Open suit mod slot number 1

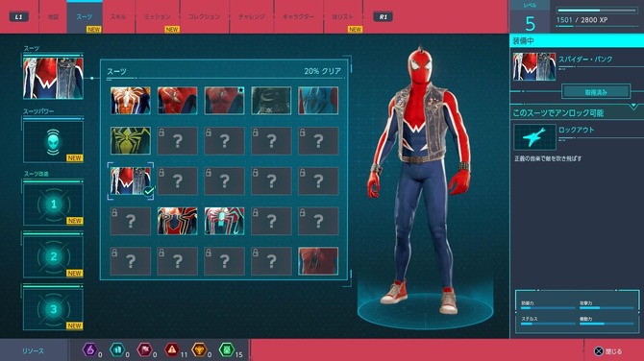pos(54,205)
